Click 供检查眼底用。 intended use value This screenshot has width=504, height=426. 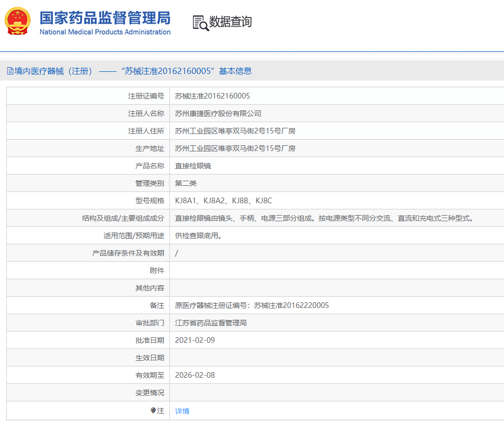pos(198,236)
